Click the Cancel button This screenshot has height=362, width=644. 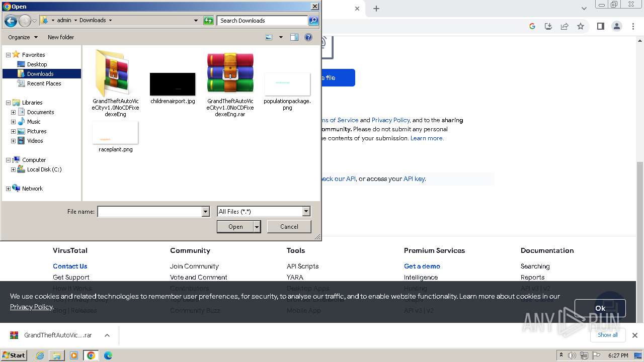click(289, 227)
